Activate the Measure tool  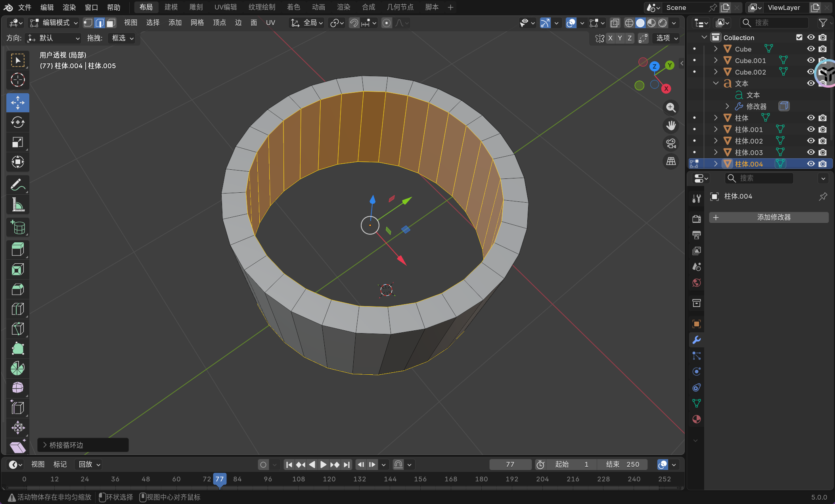17,205
